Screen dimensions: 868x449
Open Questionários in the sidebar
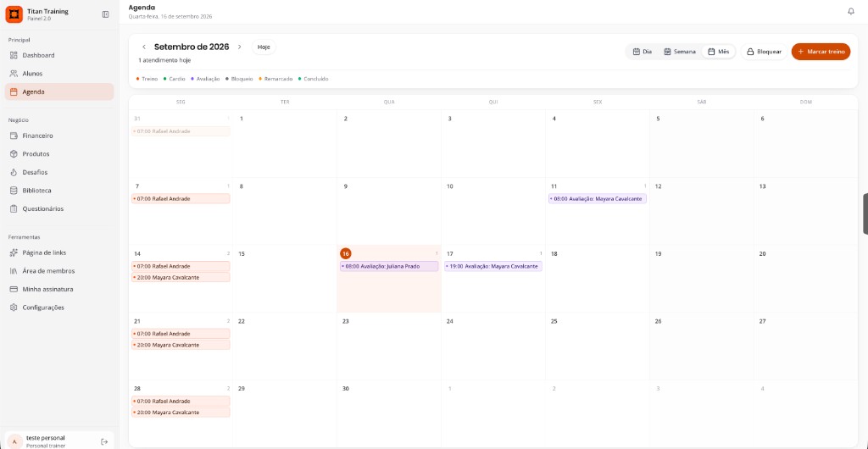59,208
